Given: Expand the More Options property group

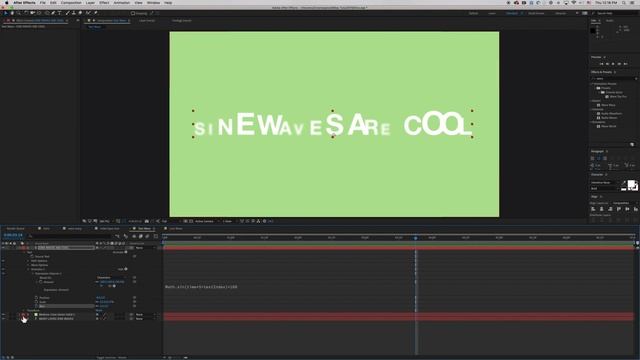Looking at the screenshot, I should [28, 265].
